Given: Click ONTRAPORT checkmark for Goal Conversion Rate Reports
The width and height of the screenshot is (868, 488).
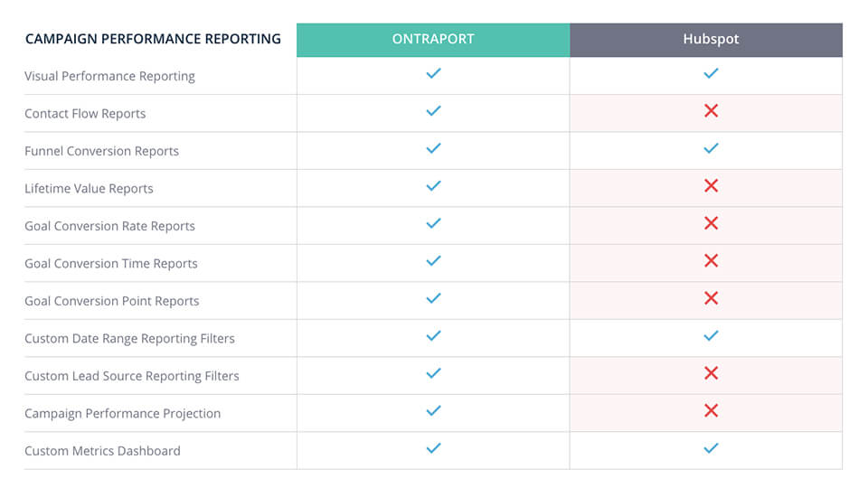Looking at the screenshot, I should click(x=433, y=223).
